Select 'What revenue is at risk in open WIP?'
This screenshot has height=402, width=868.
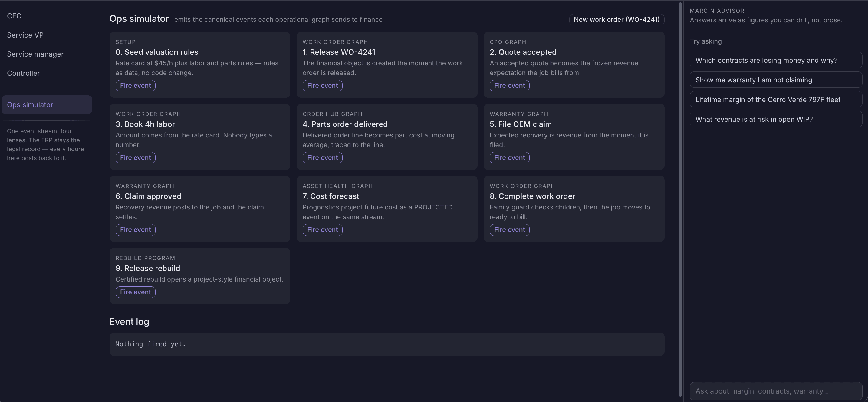(776, 119)
